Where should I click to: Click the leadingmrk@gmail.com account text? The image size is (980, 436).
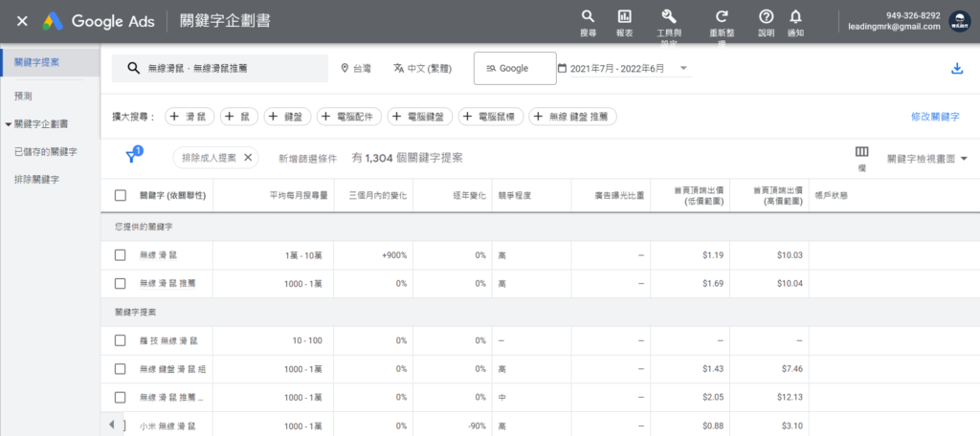point(894,27)
